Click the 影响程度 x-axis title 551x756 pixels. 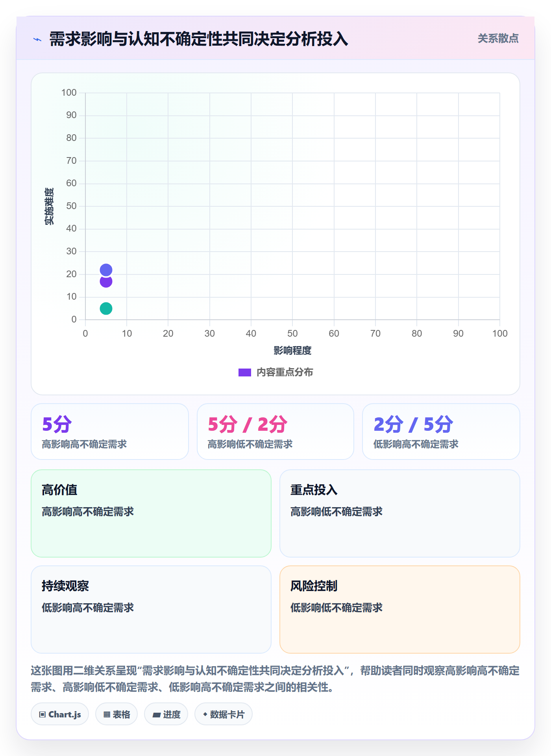[292, 350]
